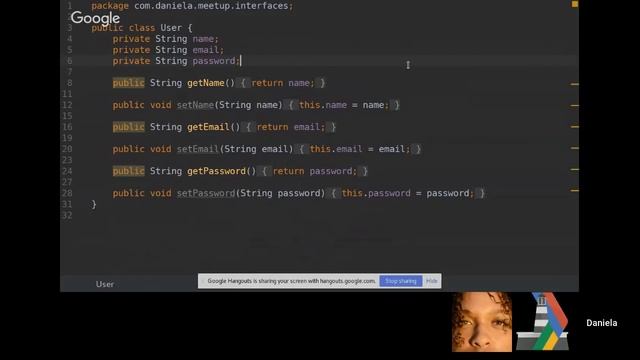Click the setPassword method name
This screenshot has height=360, width=640.
point(206,193)
